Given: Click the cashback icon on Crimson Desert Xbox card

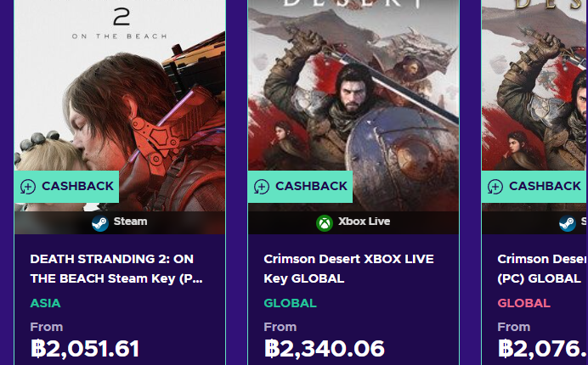Looking at the screenshot, I should pos(262,187).
